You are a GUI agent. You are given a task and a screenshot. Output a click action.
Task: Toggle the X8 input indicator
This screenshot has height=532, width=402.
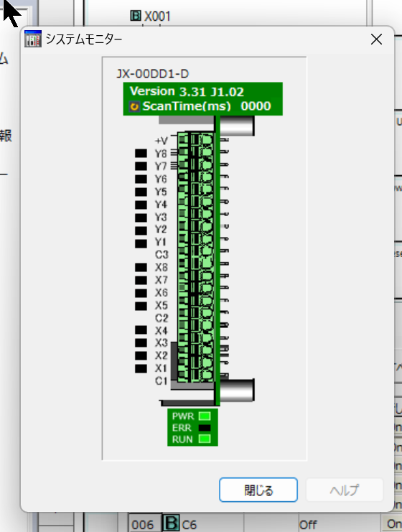[141, 267]
